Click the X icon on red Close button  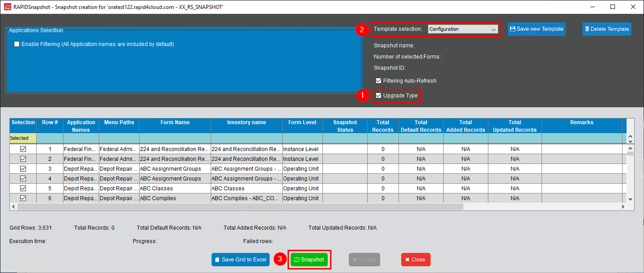point(407,260)
